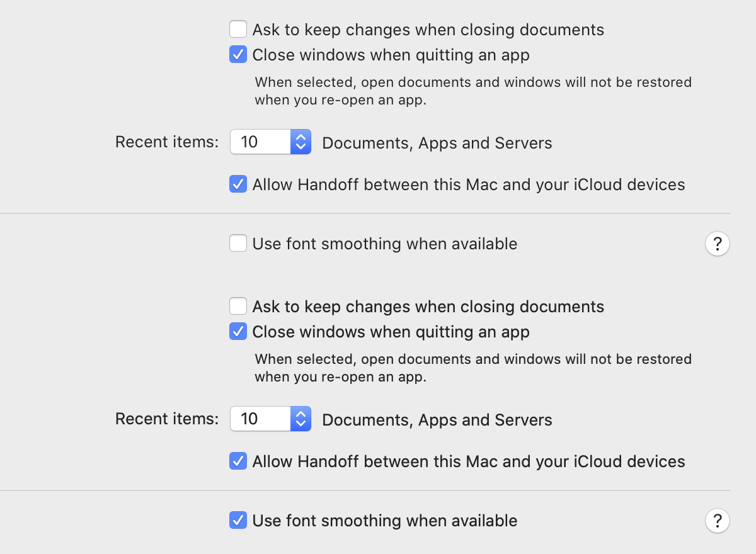The image size is (756, 554).
Task: Tick 'Ask to keep changes' checkbox in upper panel
Action: 238,30
